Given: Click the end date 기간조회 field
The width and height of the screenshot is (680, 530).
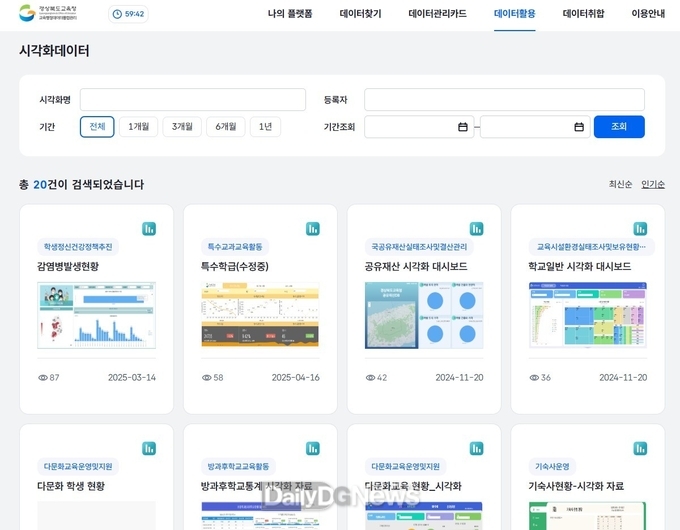Looking at the screenshot, I should 535,127.
